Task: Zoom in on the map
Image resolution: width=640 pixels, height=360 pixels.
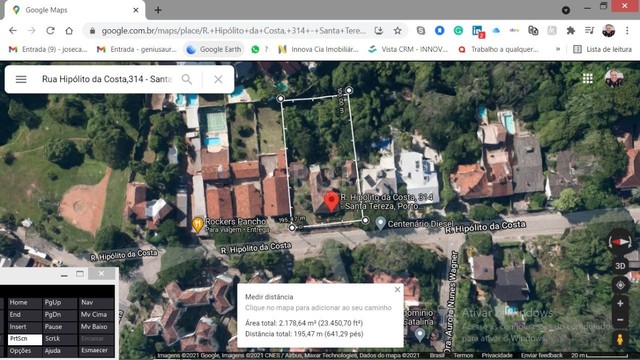Action: pos(620,304)
